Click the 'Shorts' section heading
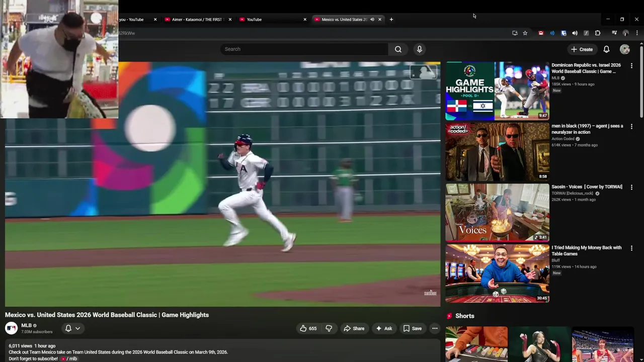Image resolution: width=644 pixels, height=362 pixels. pyautogui.click(x=465, y=316)
